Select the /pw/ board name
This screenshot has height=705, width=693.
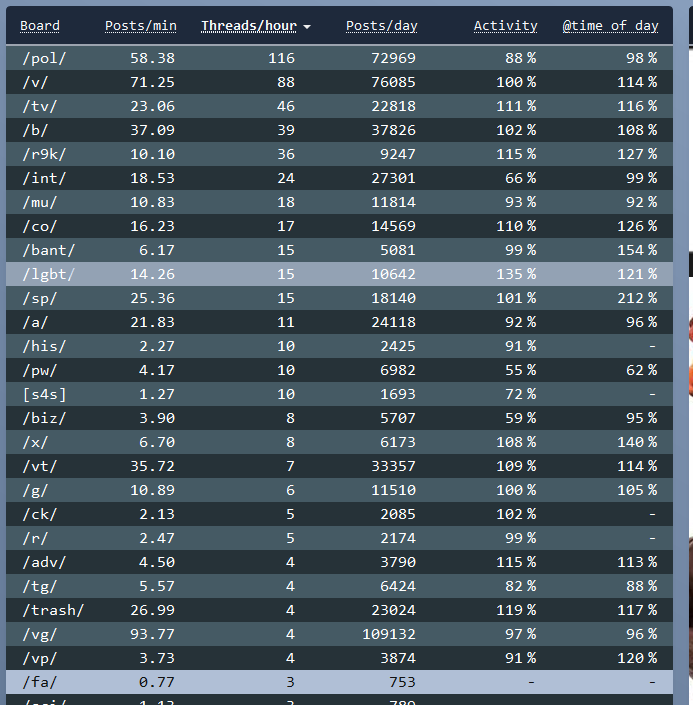click(x=40, y=370)
